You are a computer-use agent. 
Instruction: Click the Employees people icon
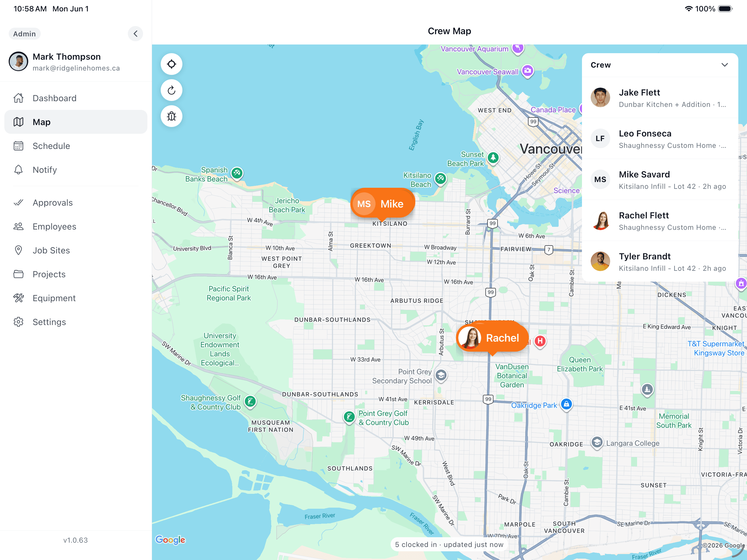[x=18, y=227]
